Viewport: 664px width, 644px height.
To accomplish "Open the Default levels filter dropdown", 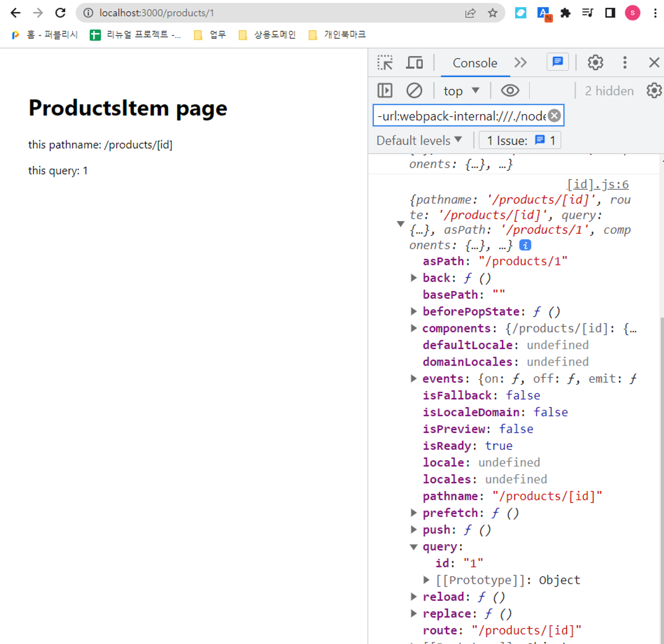I will pyautogui.click(x=419, y=140).
